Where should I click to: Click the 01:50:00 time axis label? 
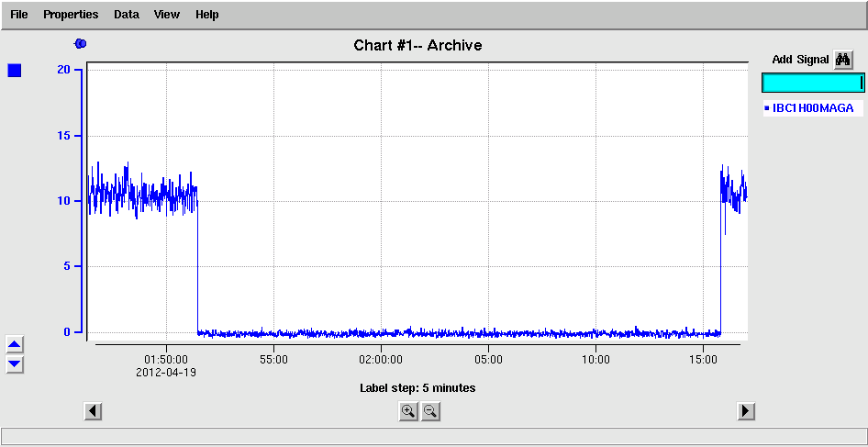tap(167, 360)
